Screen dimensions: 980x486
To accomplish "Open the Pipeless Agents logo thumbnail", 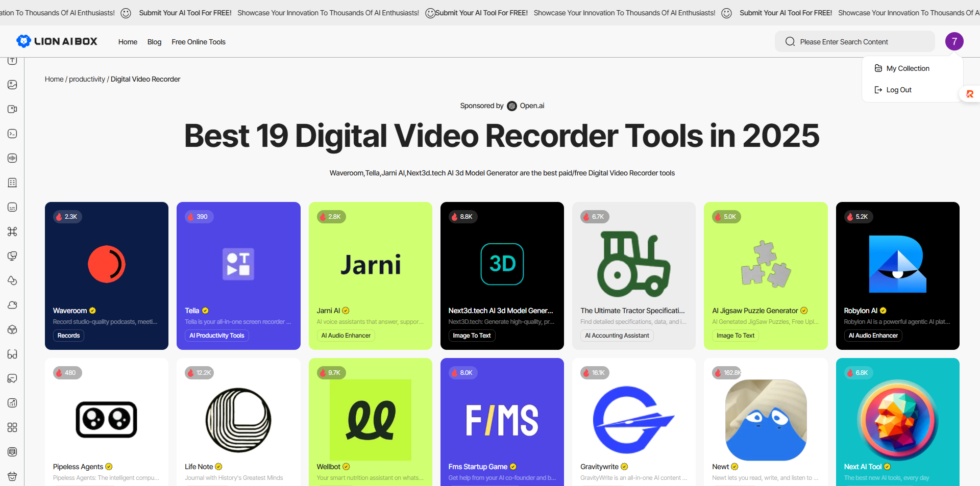I will [x=107, y=420].
